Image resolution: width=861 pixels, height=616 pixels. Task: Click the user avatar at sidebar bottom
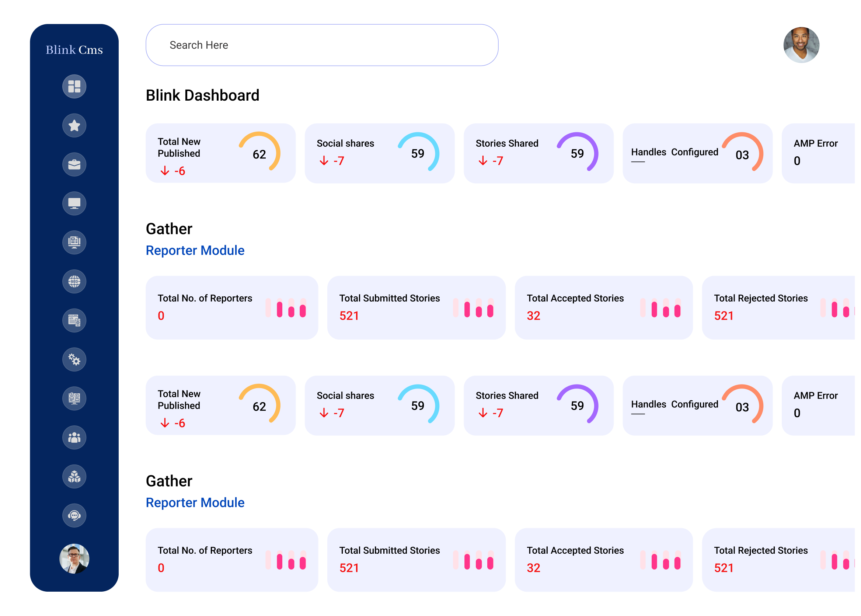(x=74, y=558)
